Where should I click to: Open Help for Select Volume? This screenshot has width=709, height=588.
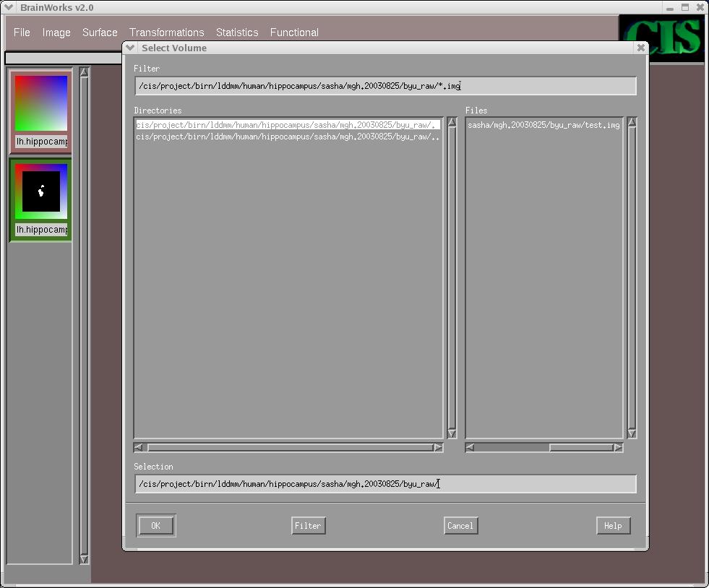[613, 526]
